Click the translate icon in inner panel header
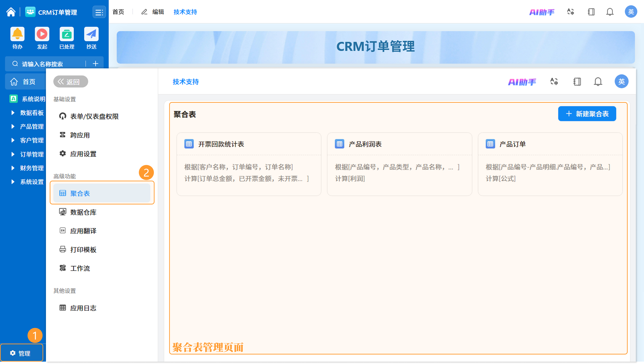The image size is (644, 364). click(x=554, y=81)
